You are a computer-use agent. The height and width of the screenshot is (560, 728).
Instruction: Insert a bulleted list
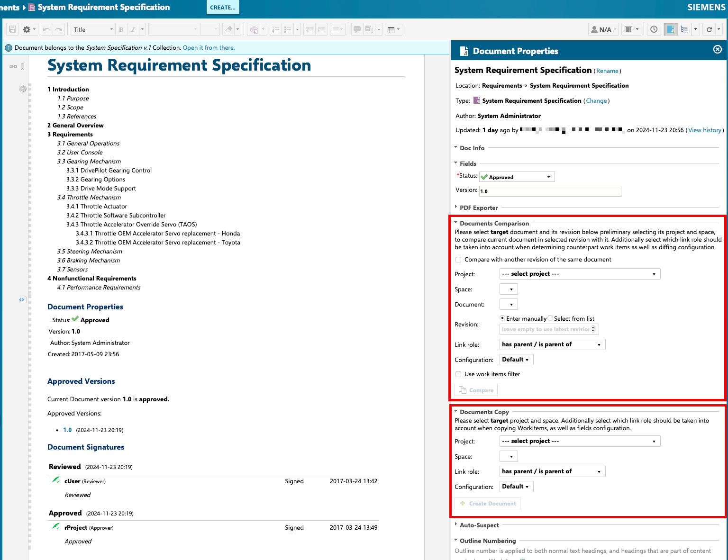point(287,29)
